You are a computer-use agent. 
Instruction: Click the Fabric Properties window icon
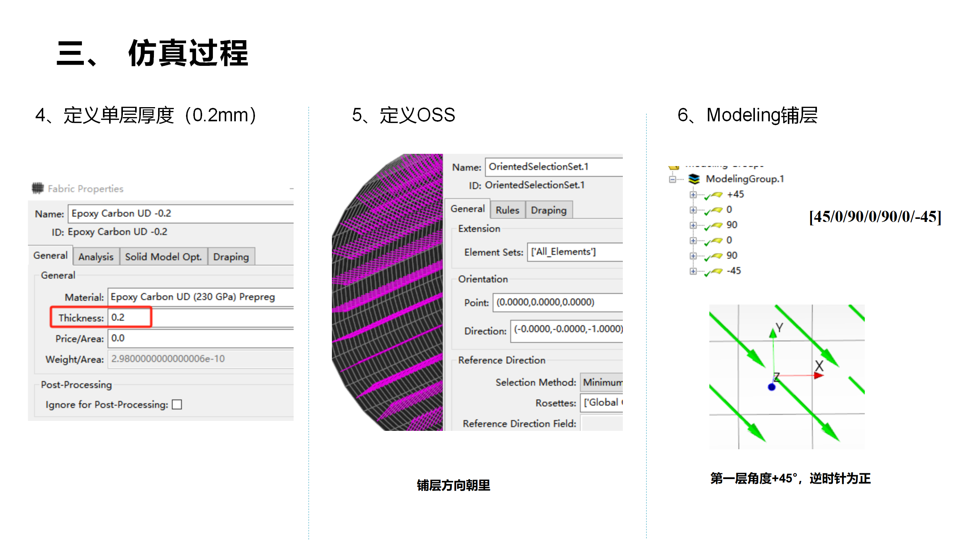coord(38,188)
